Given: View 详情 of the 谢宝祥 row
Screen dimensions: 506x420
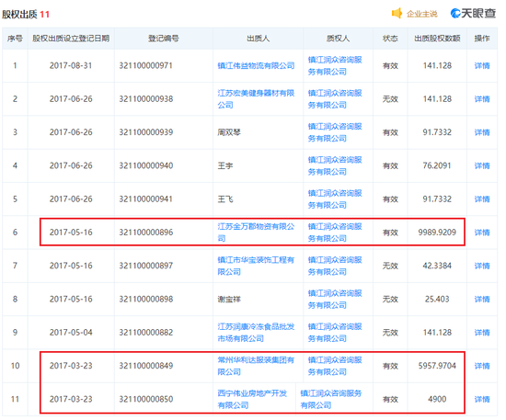Looking at the screenshot, I should click(482, 299).
